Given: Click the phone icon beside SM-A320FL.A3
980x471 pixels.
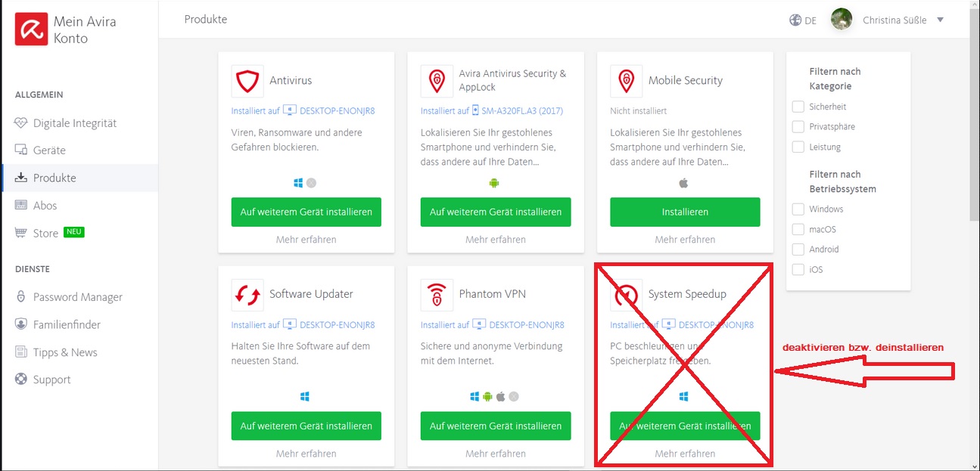Looking at the screenshot, I should click(x=475, y=110).
